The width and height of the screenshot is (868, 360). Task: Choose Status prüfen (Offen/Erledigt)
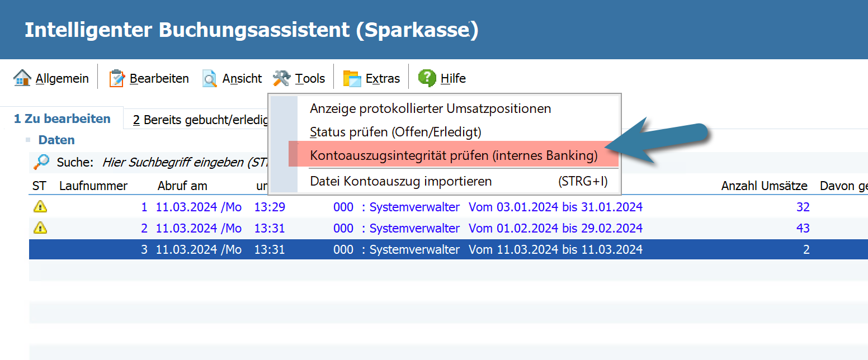(x=395, y=132)
